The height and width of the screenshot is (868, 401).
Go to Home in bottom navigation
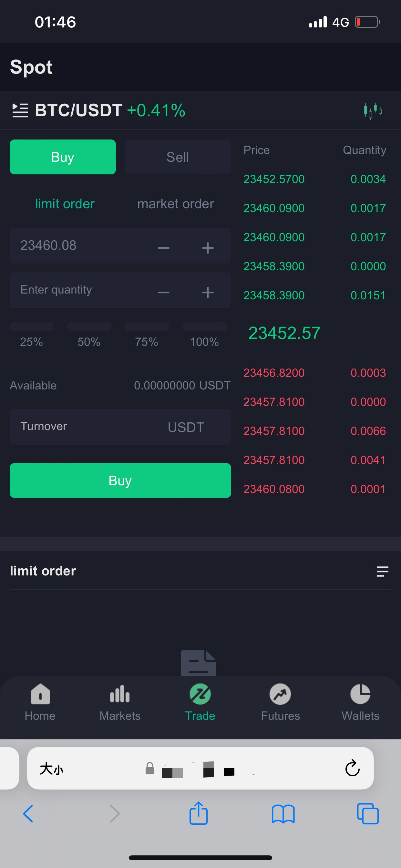pyautogui.click(x=40, y=702)
